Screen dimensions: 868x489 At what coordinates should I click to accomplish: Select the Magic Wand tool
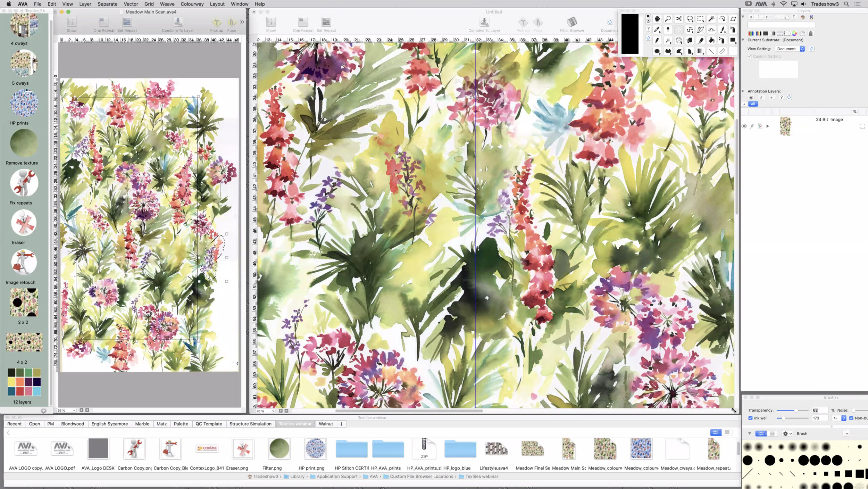[x=711, y=19]
